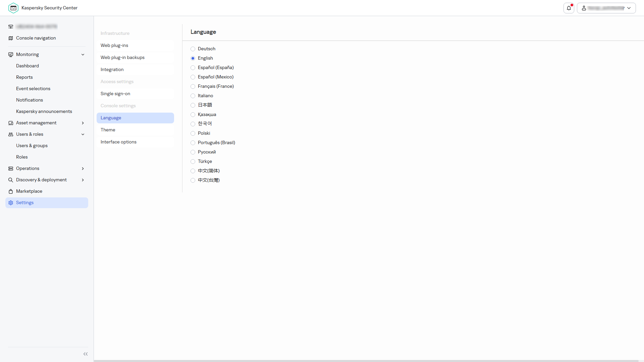Open the Integration settings tab
Screen dimensions: 644x362
[135, 70]
